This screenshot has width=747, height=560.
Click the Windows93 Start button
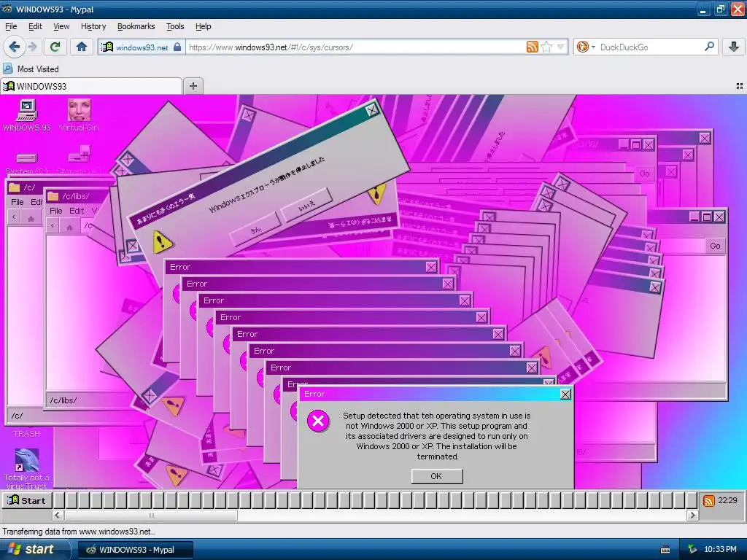(27, 500)
